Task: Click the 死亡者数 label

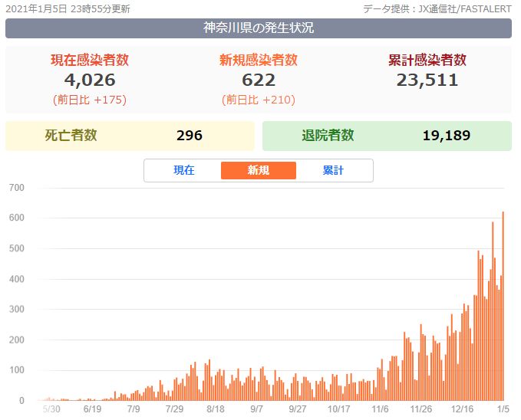Action: [71, 135]
